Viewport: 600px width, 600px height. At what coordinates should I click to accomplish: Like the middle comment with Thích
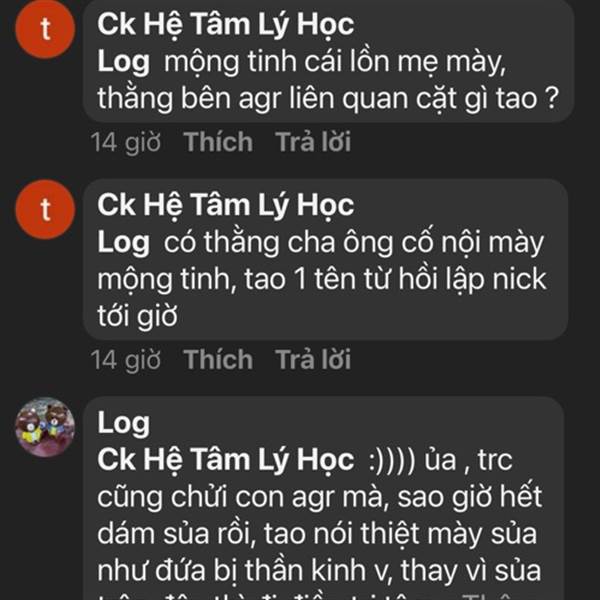click(x=218, y=359)
